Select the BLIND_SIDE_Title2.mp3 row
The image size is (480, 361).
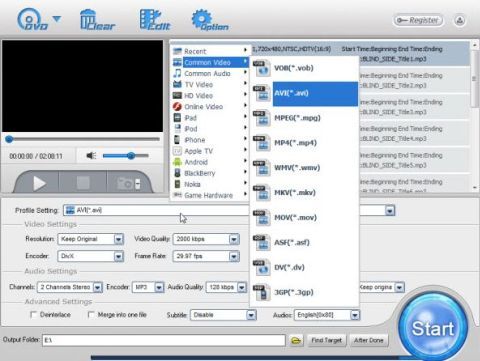click(x=415, y=80)
